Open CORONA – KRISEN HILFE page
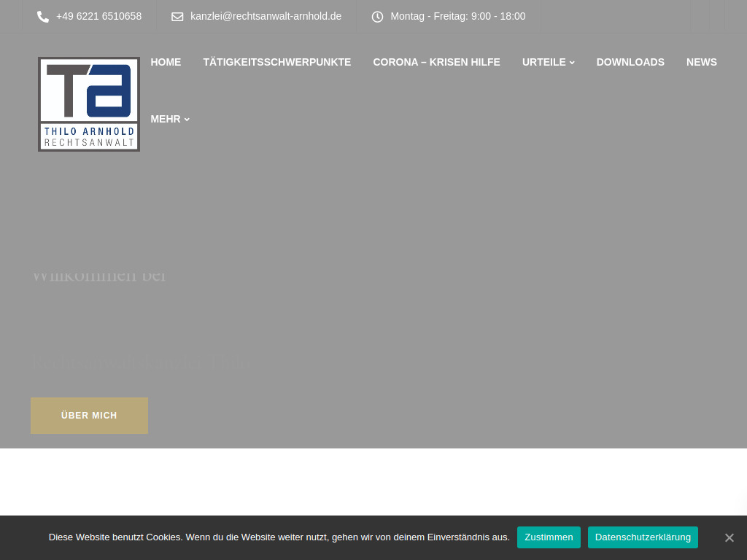Image resolution: width=747 pixels, height=560 pixels. [x=436, y=63]
